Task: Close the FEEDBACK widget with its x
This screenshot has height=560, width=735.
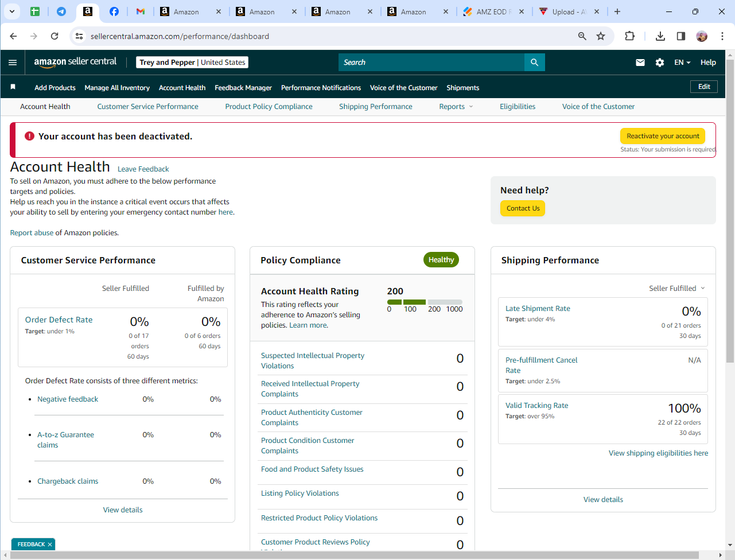Action: 50,545
